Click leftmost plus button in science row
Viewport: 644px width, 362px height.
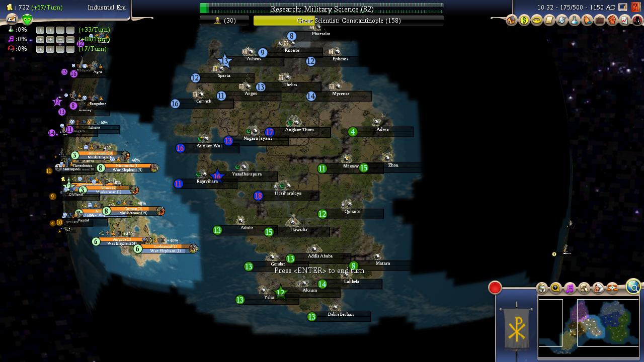coord(40,30)
